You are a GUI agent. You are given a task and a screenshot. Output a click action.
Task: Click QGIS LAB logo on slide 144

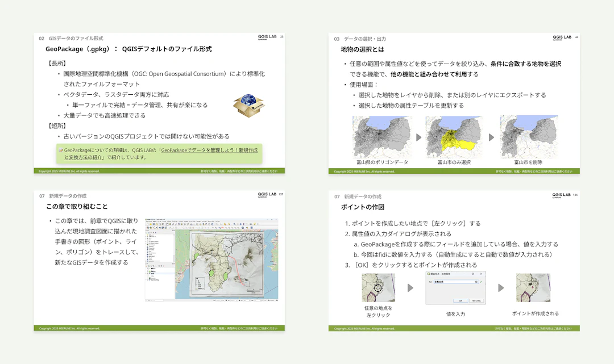pyautogui.click(x=562, y=195)
